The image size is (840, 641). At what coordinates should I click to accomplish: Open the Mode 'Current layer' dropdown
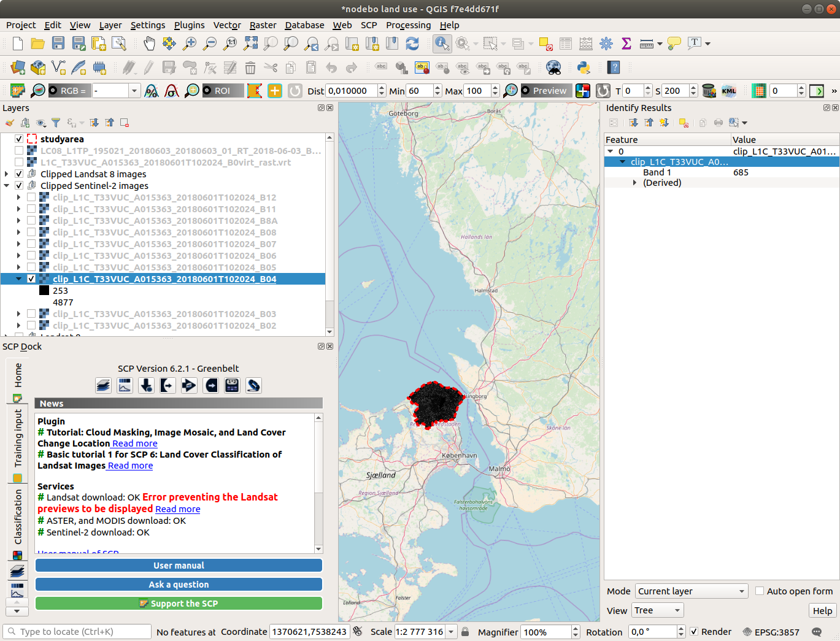click(691, 591)
